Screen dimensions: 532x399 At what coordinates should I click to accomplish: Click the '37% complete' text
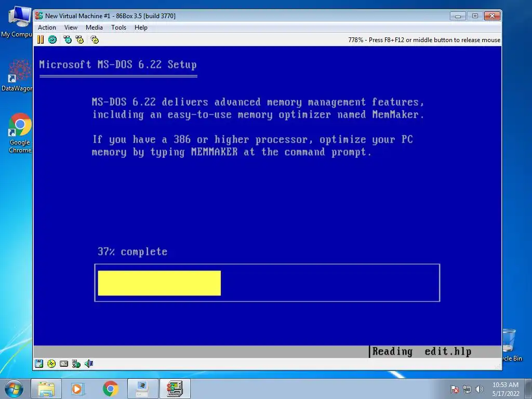click(132, 251)
